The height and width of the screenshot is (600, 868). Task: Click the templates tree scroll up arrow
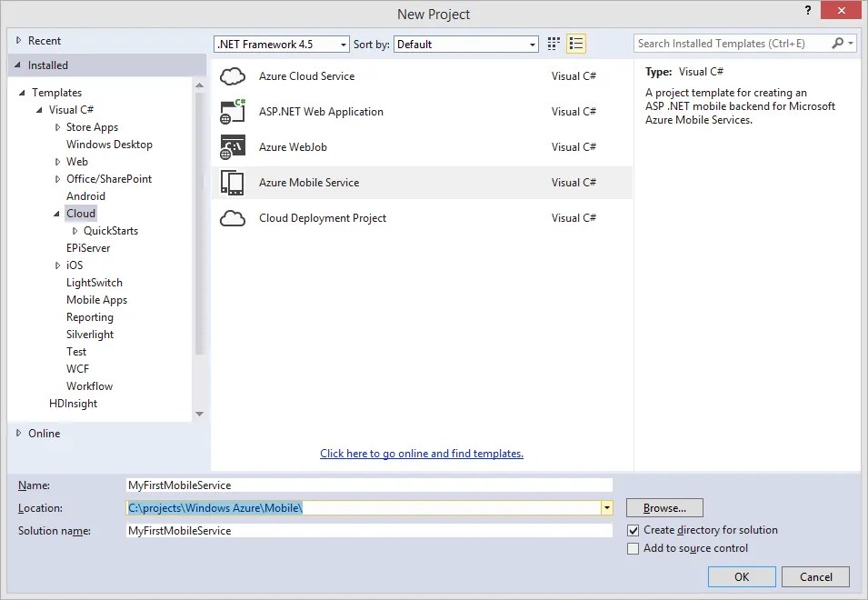[x=199, y=85]
